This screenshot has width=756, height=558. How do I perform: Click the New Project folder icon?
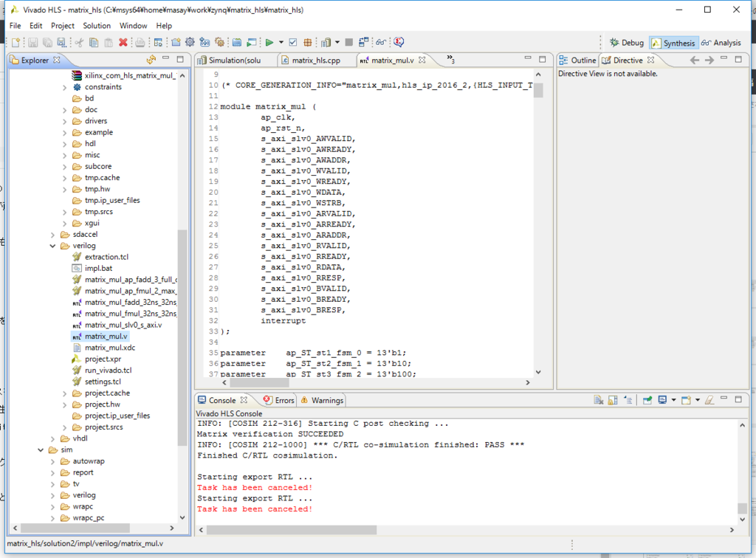(176, 42)
